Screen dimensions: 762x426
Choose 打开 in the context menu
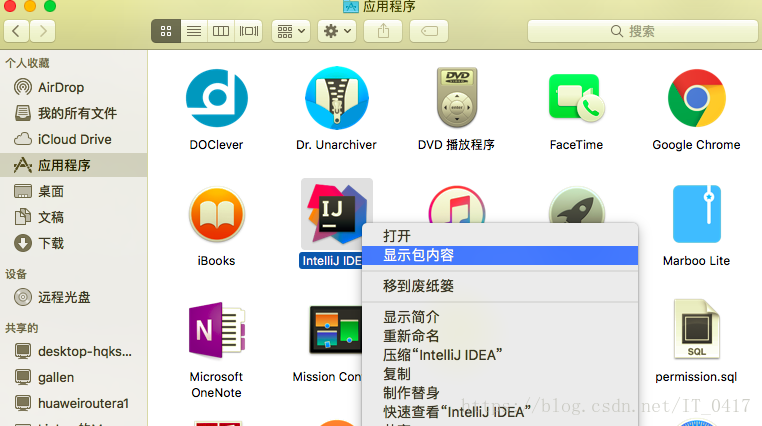click(500, 236)
